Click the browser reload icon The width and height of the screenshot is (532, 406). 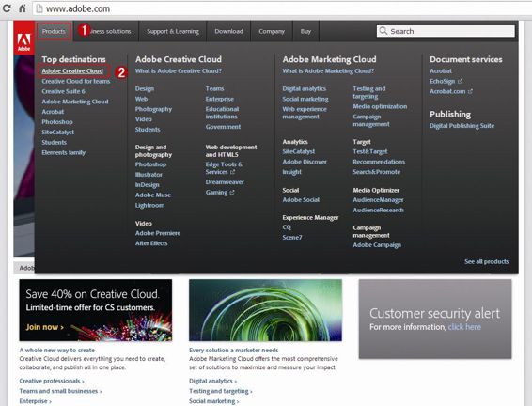point(7,8)
